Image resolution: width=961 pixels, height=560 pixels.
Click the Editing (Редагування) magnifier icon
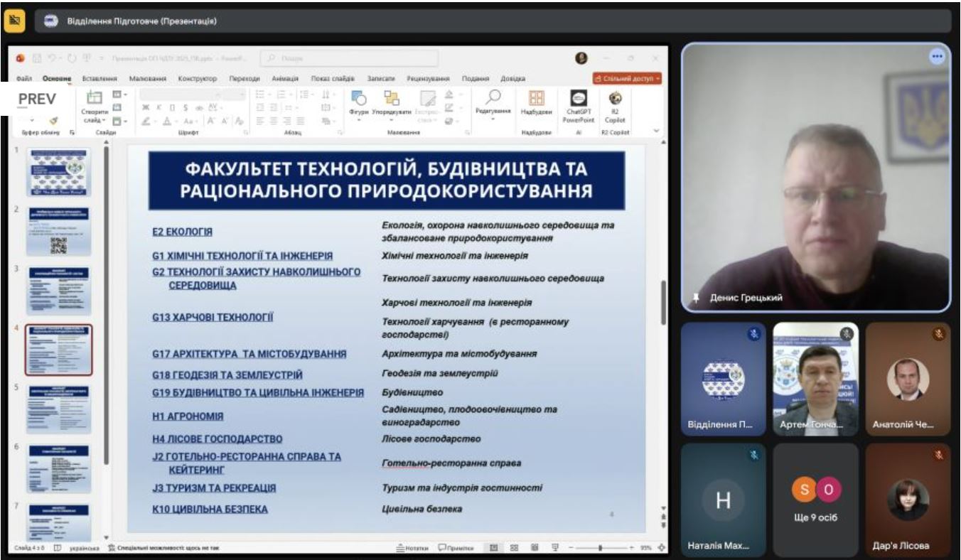pos(493,97)
